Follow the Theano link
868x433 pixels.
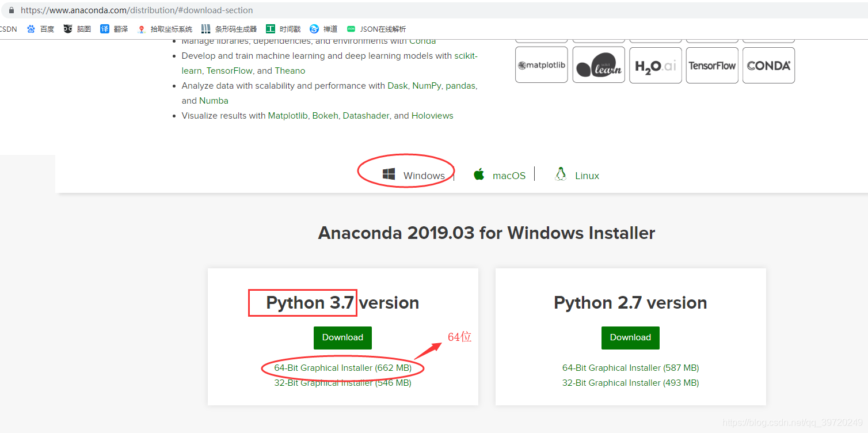coord(290,71)
